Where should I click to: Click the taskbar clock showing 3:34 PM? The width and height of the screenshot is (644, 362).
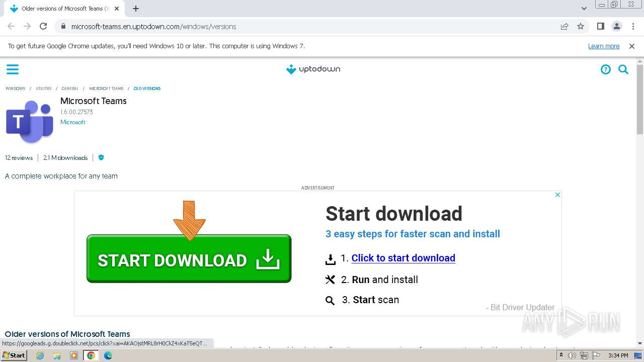[x=618, y=355]
